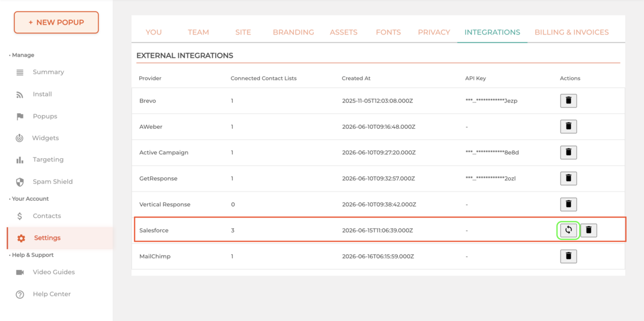The width and height of the screenshot is (644, 321).
Task: Click Brevo's created date 2025-11-05T12:03:08.000Z
Action: (377, 101)
